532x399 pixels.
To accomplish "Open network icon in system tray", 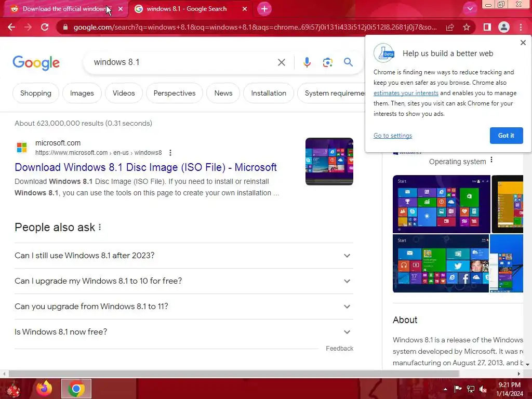I will (471, 389).
